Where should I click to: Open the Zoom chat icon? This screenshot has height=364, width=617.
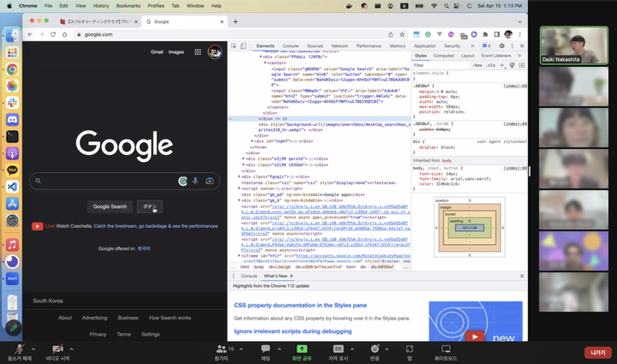(266, 349)
